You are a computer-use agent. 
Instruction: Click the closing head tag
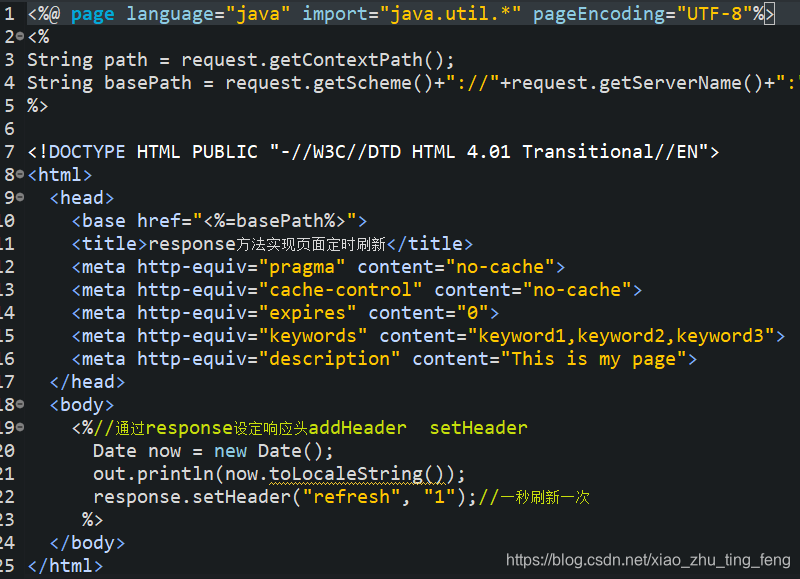click(x=87, y=382)
